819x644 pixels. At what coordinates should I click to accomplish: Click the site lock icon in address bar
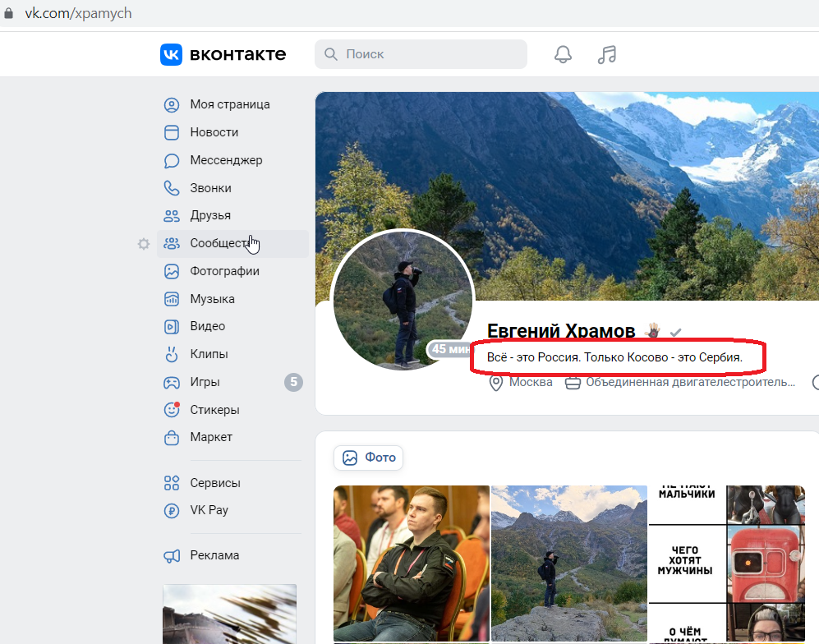tap(8, 13)
